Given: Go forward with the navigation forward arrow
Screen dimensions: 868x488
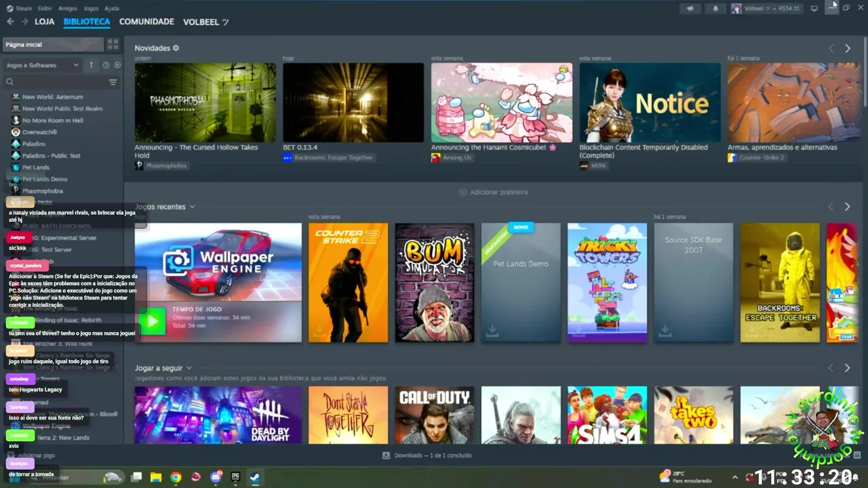Looking at the screenshot, I should click(x=24, y=22).
